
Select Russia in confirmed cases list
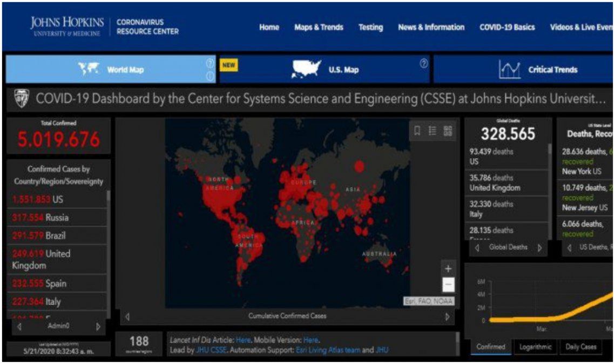pyautogui.click(x=57, y=218)
